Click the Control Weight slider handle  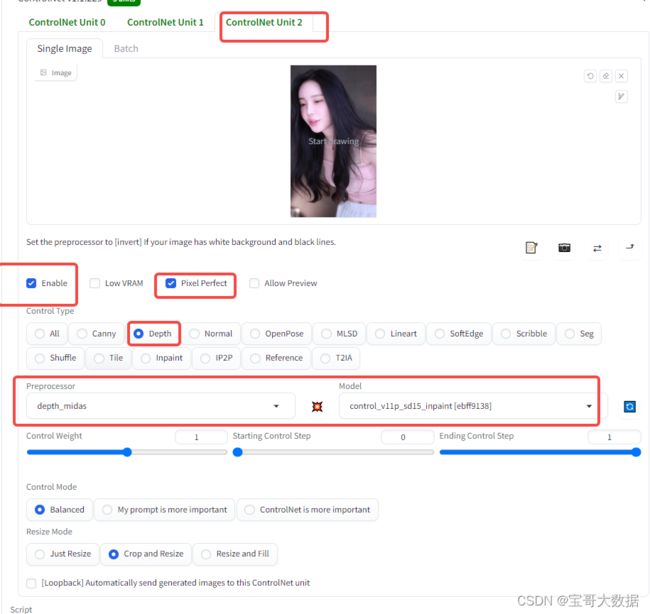[128, 452]
